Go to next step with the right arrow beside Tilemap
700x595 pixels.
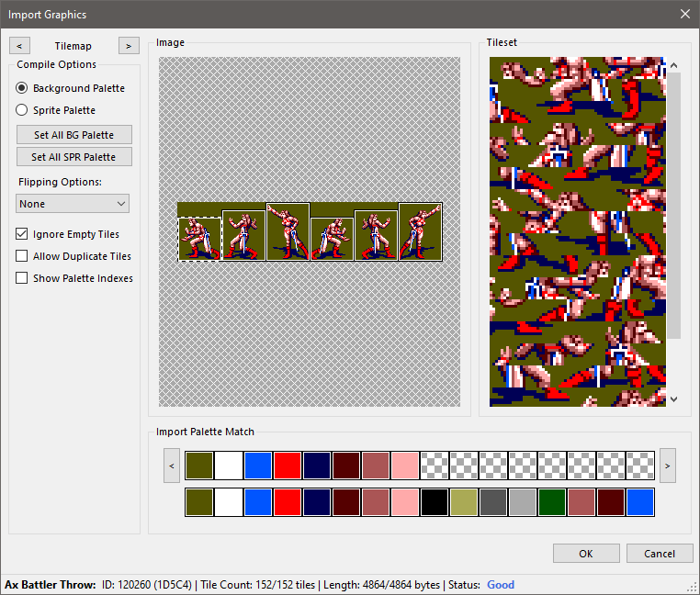coord(129,46)
